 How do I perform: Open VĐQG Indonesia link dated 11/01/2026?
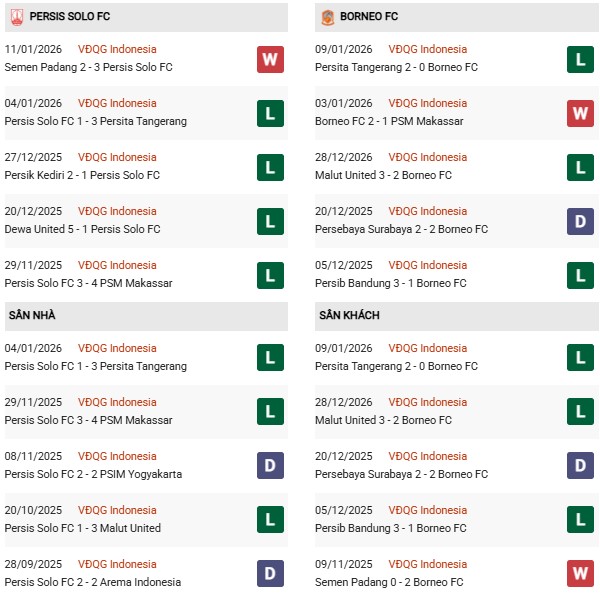117,49
